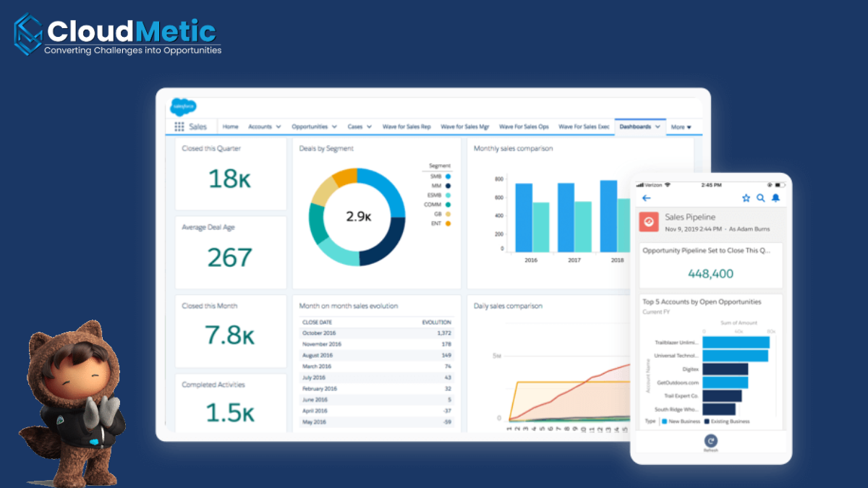Click the 7.8K Closed this Month value
868x488 pixels.
230,335
